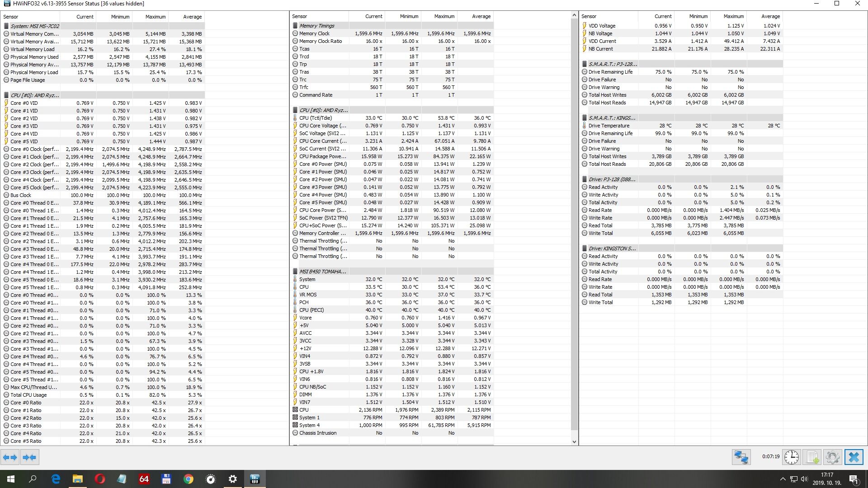Select the Max CPU/Thread U... row

pyautogui.click(x=103, y=387)
